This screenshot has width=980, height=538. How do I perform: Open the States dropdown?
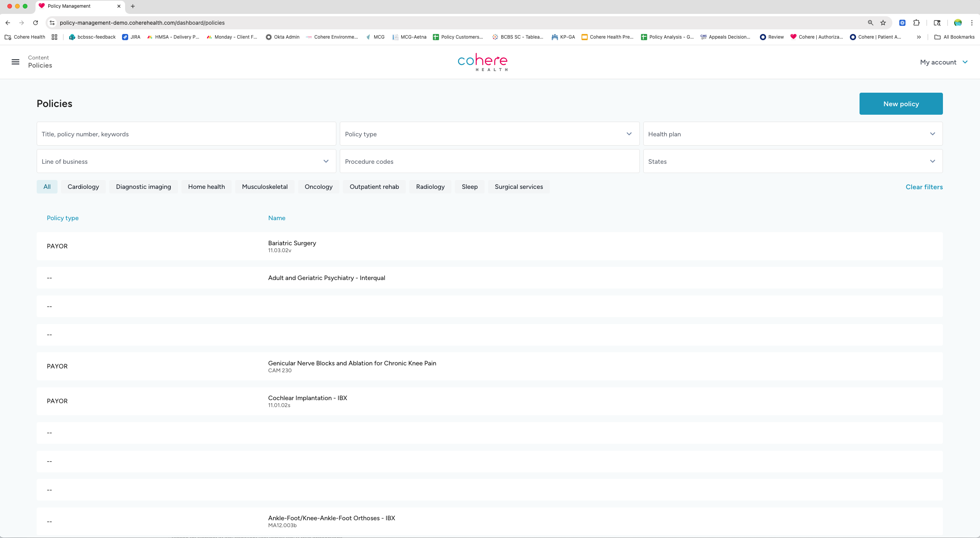(793, 161)
